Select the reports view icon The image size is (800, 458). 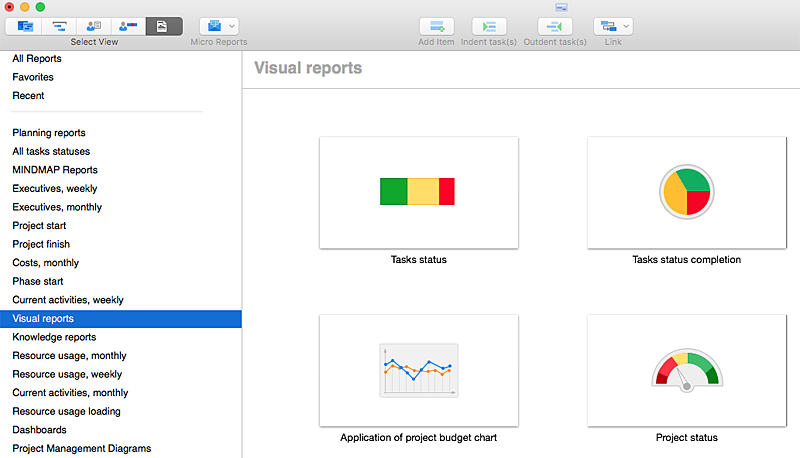tap(164, 26)
